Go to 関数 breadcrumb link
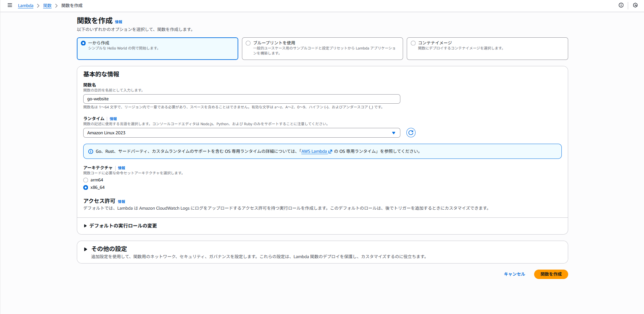This screenshot has height=314, width=644. [47, 6]
